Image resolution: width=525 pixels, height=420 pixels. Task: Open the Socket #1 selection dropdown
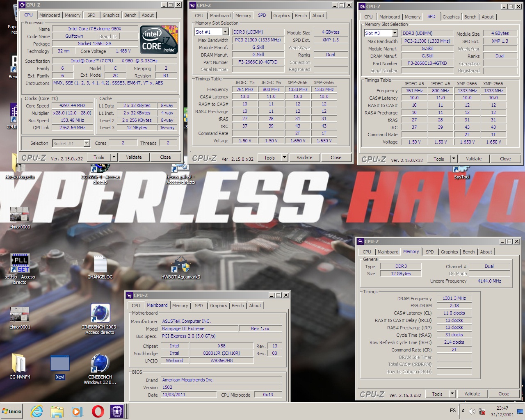[87, 143]
